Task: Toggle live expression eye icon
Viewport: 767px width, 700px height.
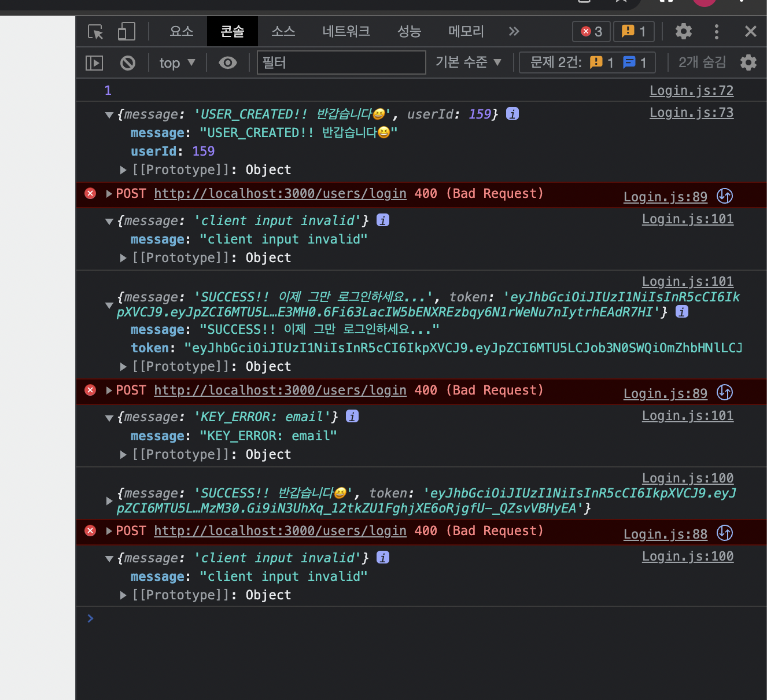Action: 228,62
